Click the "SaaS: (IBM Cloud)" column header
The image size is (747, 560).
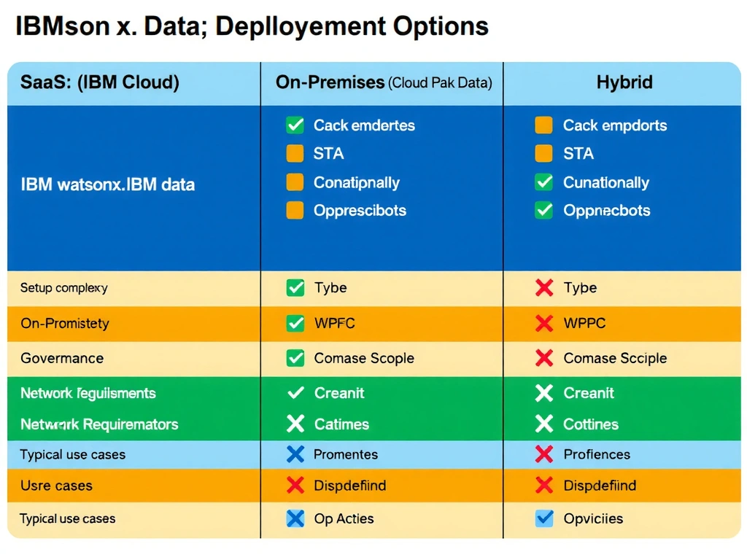[x=134, y=83]
